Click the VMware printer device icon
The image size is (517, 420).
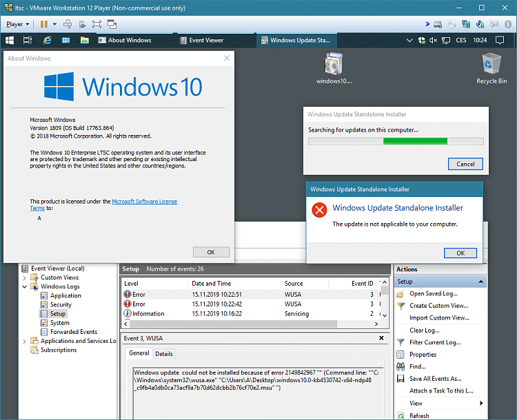coord(494,24)
